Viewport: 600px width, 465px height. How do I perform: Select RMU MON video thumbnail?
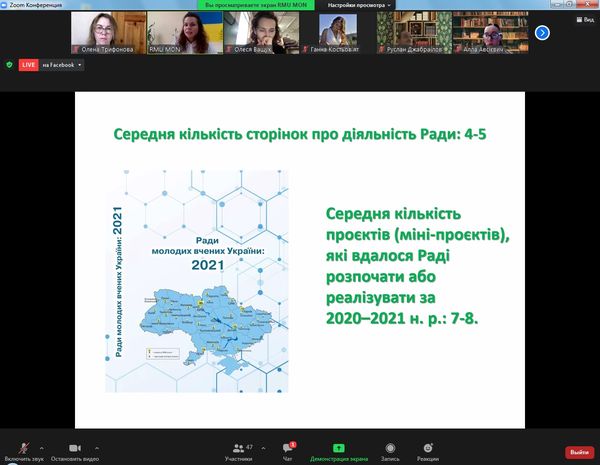[x=183, y=32]
